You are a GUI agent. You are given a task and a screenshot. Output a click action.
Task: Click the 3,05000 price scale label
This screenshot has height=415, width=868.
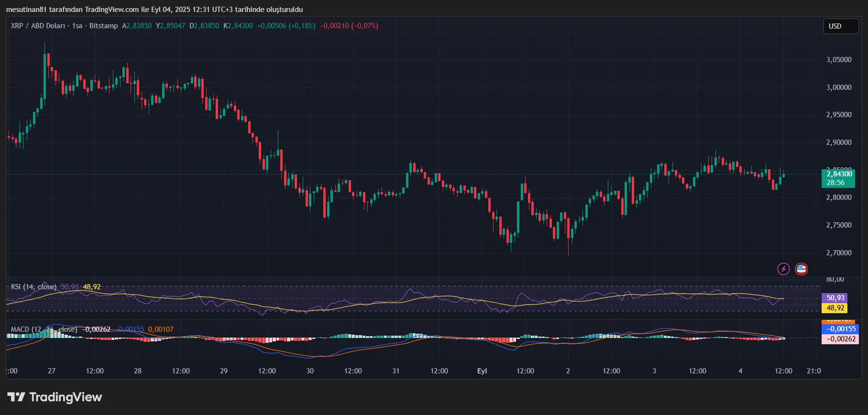tap(839, 60)
